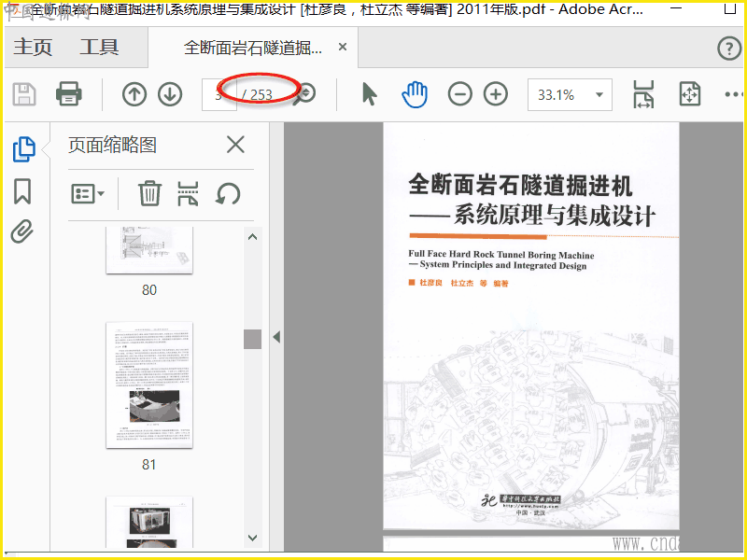Click the 页面缩略图 panel title
Viewport: 747px width, 560px height.
coord(112,145)
